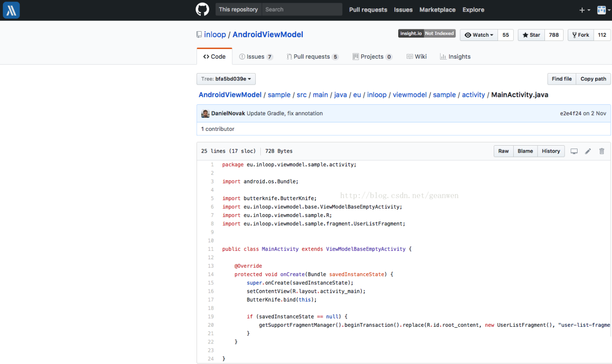Screen dimensions: 612x364
Task: Open commit hash e2e4f24
Action: (571, 114)
